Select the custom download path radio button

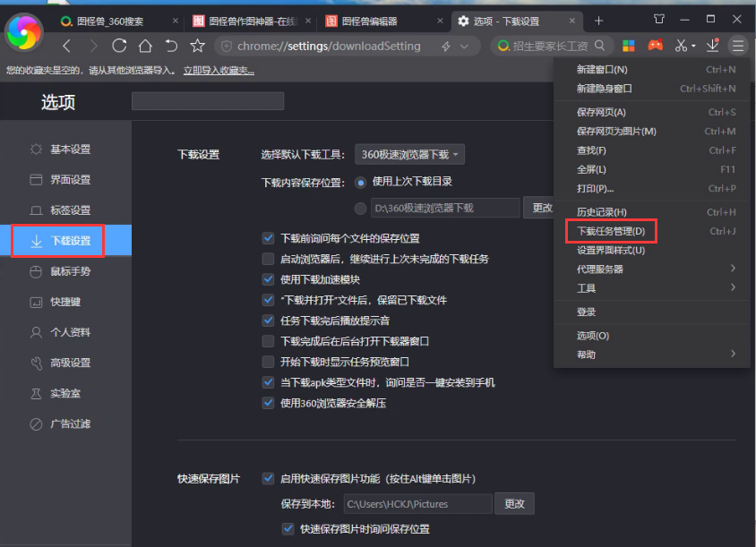coord(360,209)
